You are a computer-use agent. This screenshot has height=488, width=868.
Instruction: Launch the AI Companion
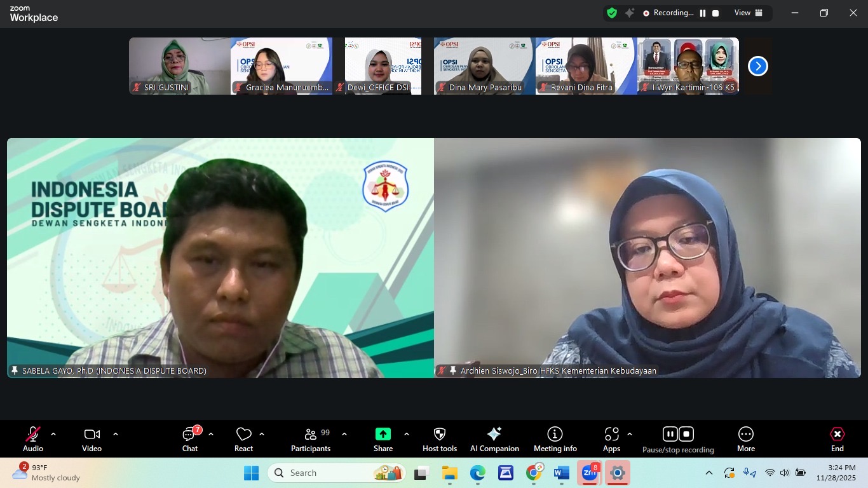click(494, 439)
